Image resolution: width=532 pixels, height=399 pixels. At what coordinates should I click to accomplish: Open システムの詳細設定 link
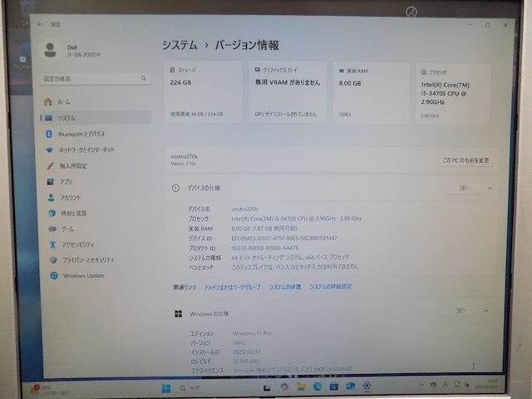[x=331, y=287]
